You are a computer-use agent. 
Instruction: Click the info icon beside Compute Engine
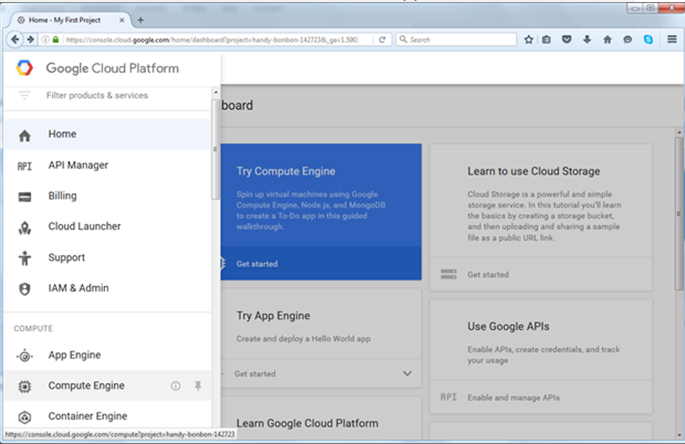(x=176, y=386)
